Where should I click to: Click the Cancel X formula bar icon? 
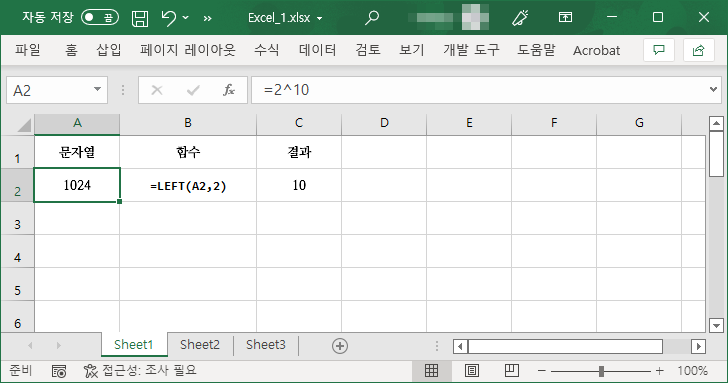click(157, 90)
